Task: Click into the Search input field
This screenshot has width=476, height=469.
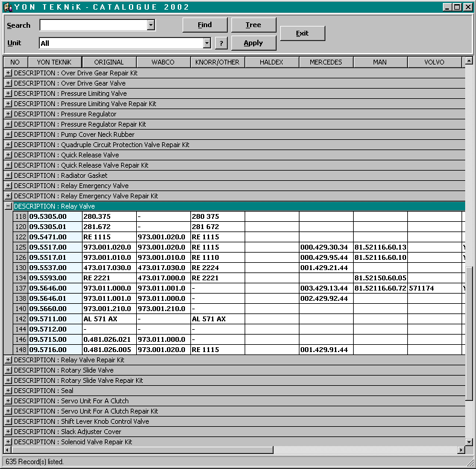Action: (93, 25)
